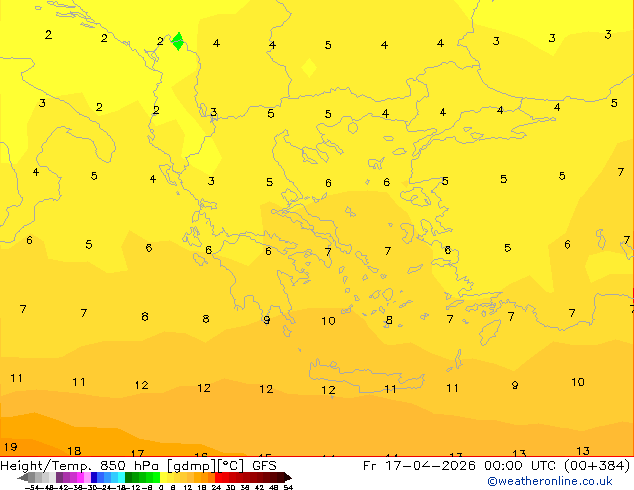Screen dimensions: 634x490
Task: Click the pale yellow diamond patch on map
Action: (x=309, y=68)
